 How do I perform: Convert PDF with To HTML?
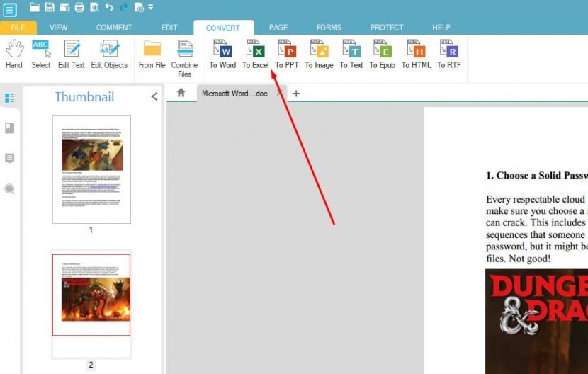click(x=416, y=55)
